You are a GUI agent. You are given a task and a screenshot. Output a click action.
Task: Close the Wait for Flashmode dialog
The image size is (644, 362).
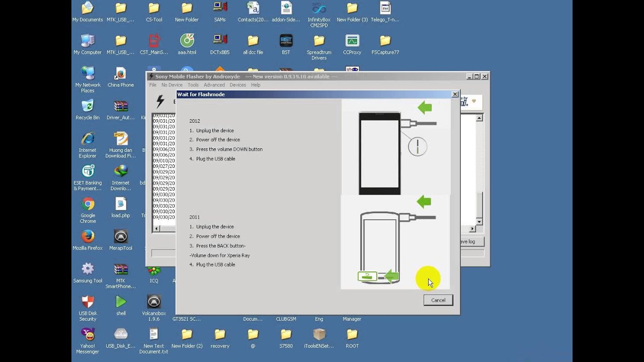[x=455, y=94]
